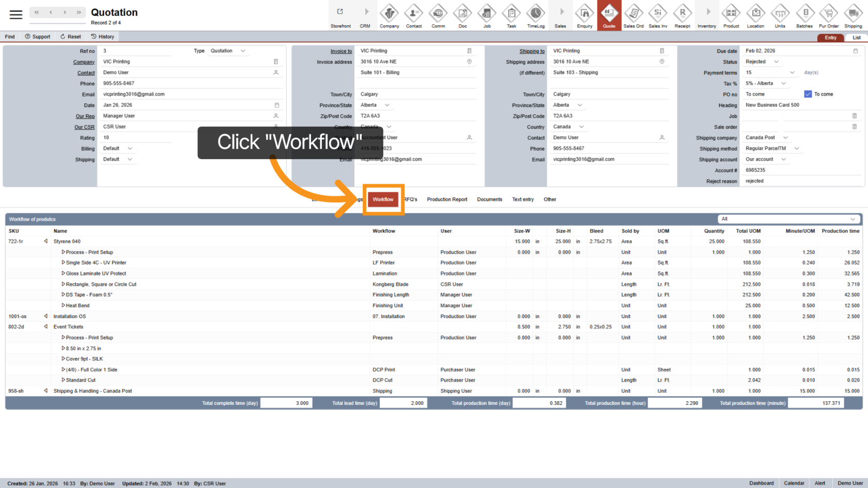Click the Reset button

(71, 37)
